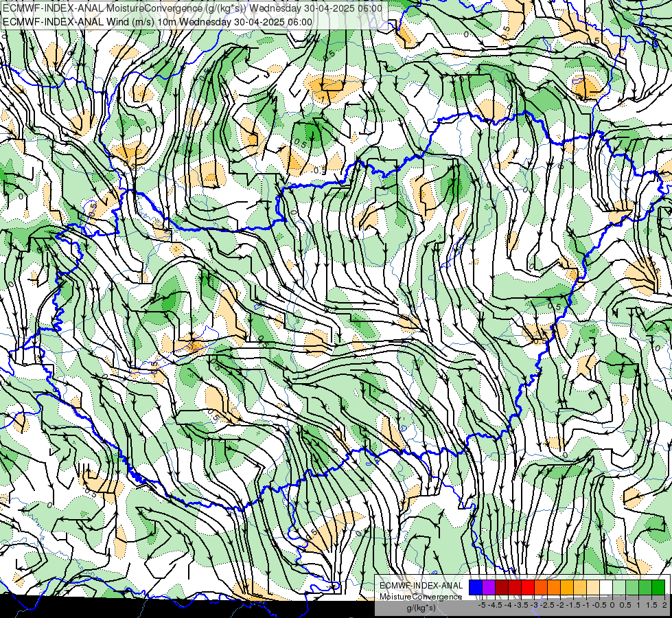Viewport: 672px width, 618px height.
Task: Click the darkest maroon legend swatch
Action: pos(502,587)
